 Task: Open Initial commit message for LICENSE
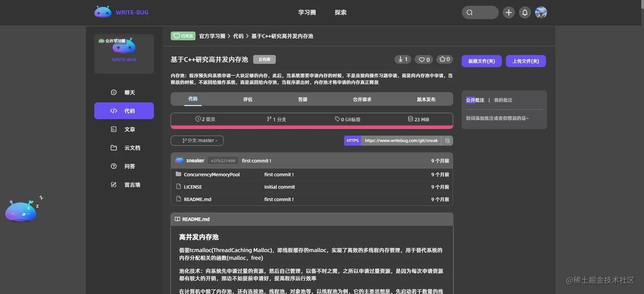[279, 187]
